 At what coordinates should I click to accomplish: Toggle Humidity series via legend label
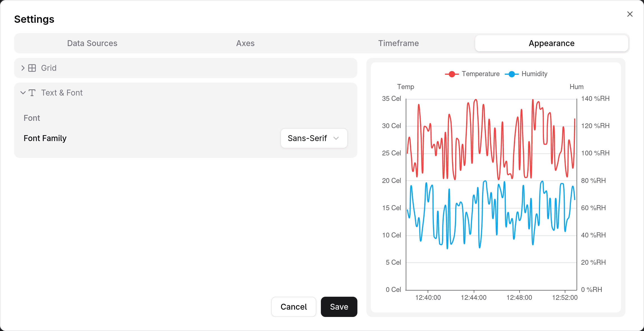point(534,74)
